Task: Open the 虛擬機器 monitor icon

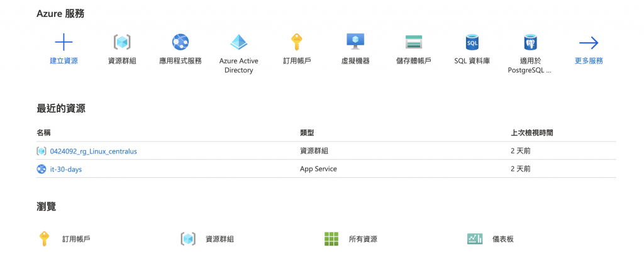Action: click(x=355, y=42)
